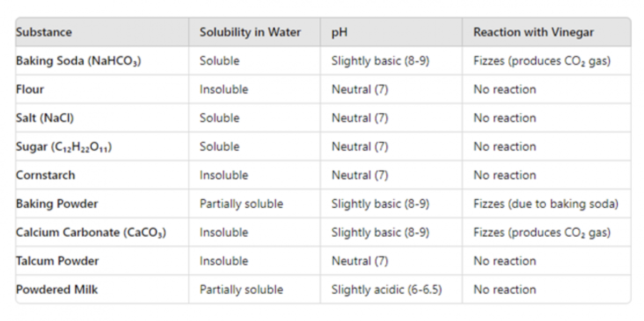This screenshot has width=644, height=321.
Task: Select Baking Soda's Slightly basic (8-9) cell
Action: pyautogui.click(x=380, y=61)
